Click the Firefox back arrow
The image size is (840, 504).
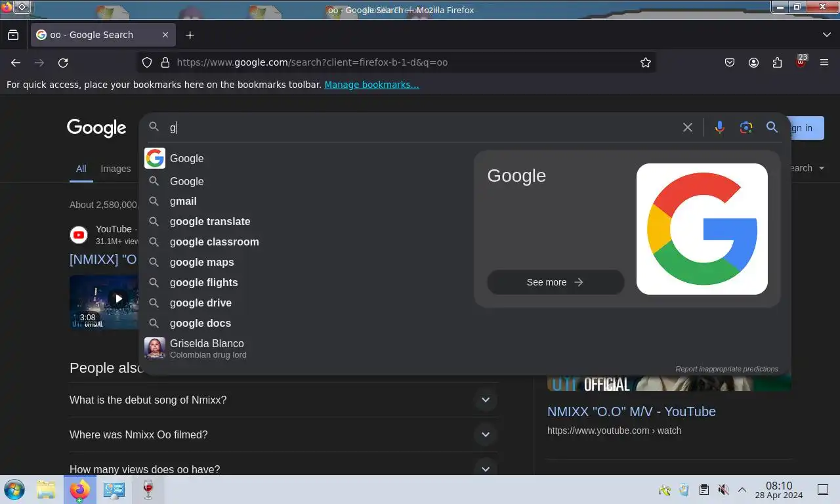[x=16, y=62]
